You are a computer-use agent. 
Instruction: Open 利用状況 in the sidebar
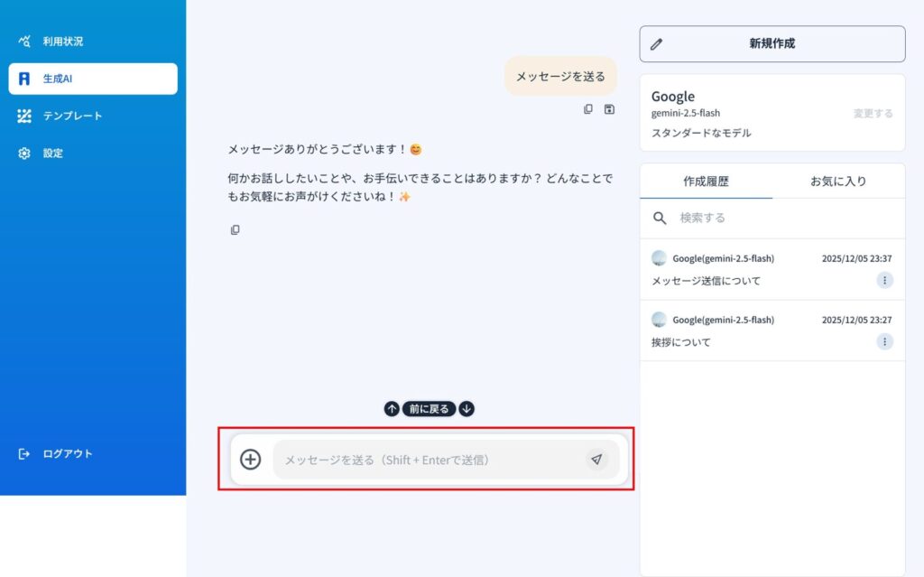click(x=63, y=42)
